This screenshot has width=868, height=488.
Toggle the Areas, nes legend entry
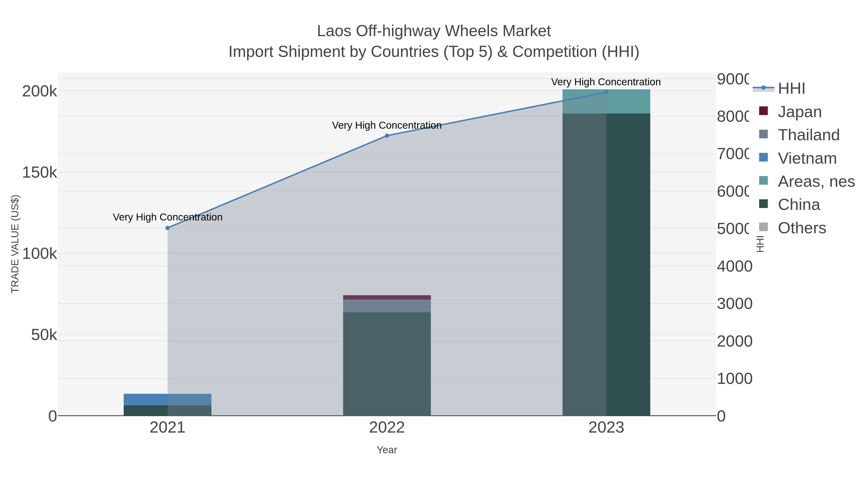pyautogui.click(x=807, y=181)
